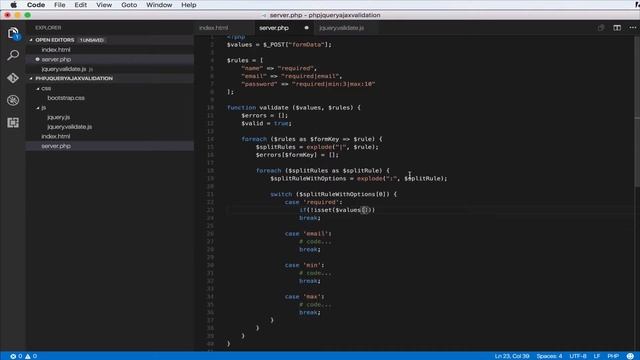640x360 pixels.
Task: Click the unsaved dot on server.php tab
Action: coord(306,28)
